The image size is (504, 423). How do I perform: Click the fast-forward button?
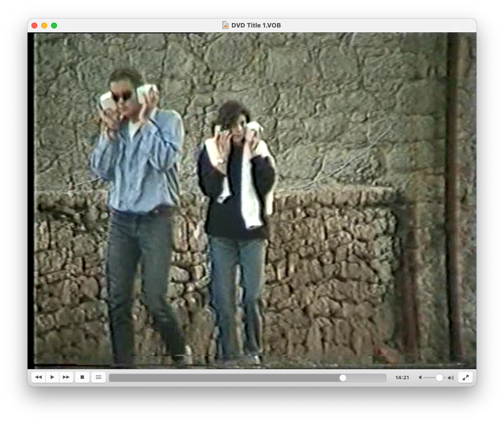(x=66, y=377)
